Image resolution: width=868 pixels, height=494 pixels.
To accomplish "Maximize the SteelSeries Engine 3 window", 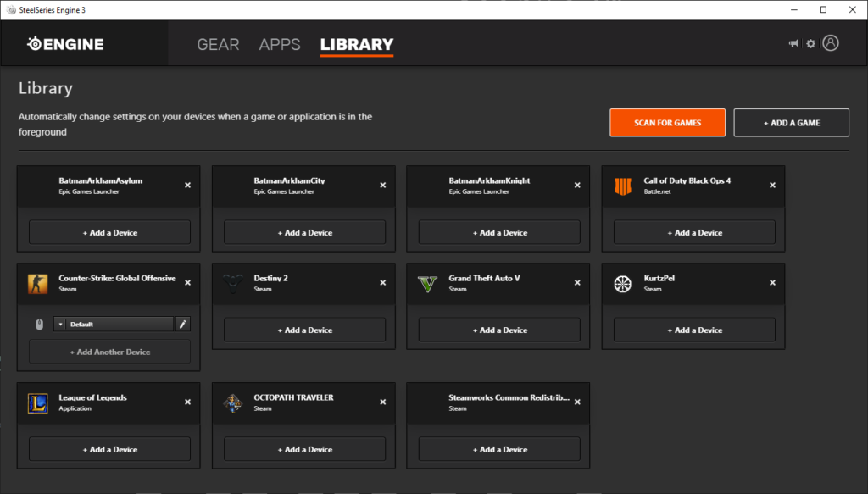I will (x=823, y=10).
